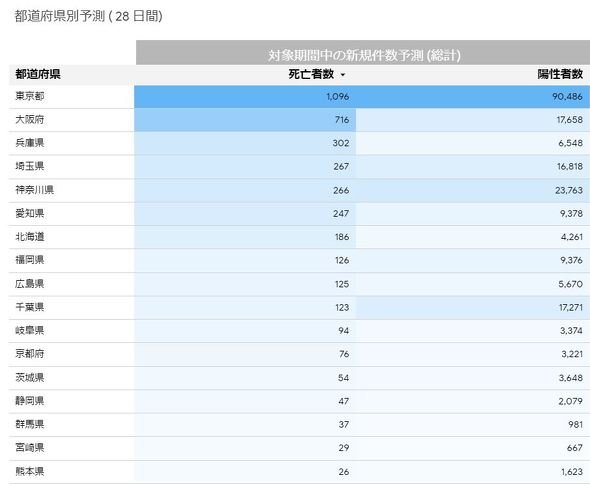Sort by 陽性者数 column header
Viewport: 590px width, 484px height.
[560, 74]
